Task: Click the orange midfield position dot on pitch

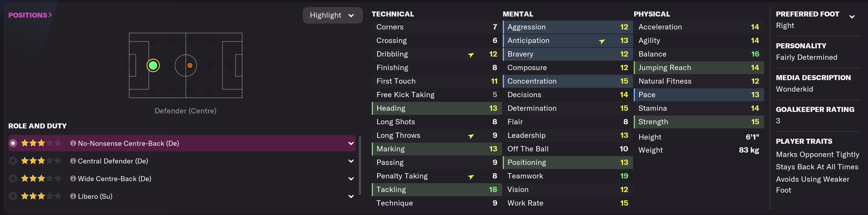Action: (190, 66)
